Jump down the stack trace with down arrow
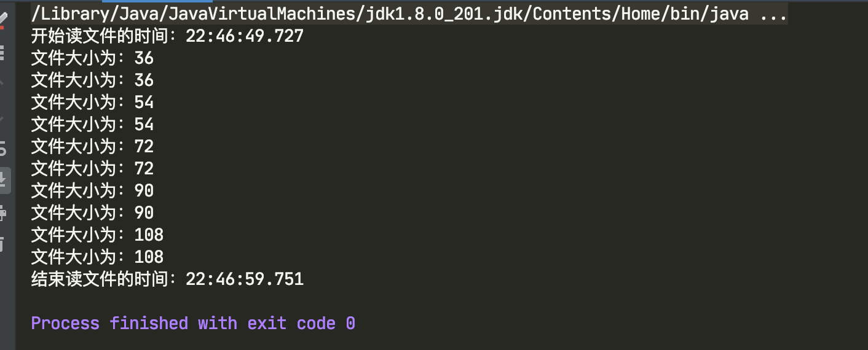 (2, 117)
